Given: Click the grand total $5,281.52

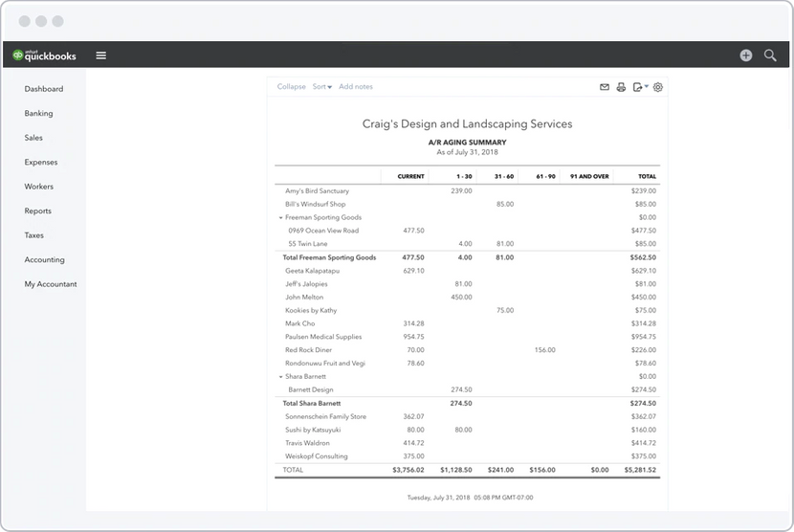Looking at the screenshot, I should (x=637, y=471).
